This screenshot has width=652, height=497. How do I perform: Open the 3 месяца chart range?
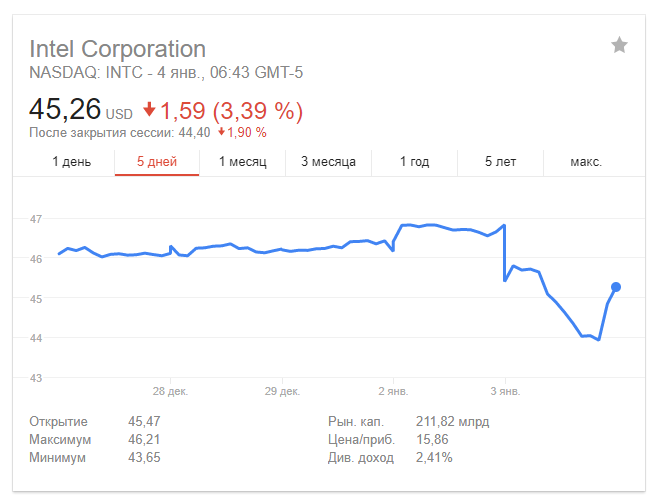pos(328,162)
